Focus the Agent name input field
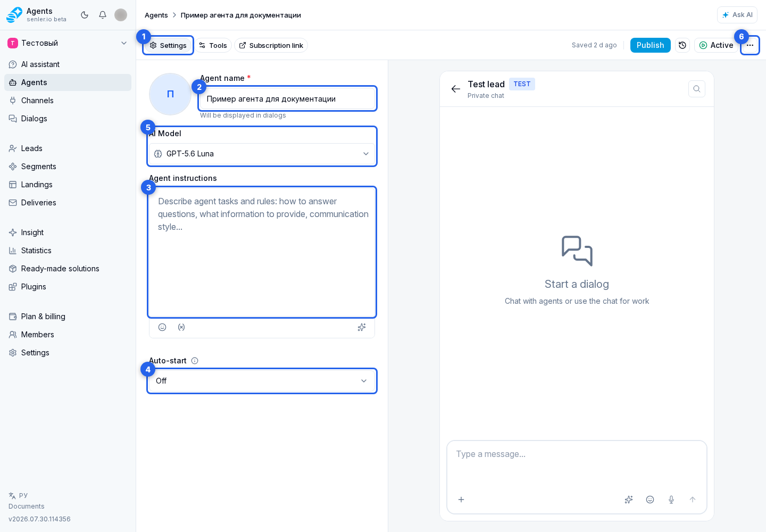This screenshot has width=766, height=532. coord(287,99)
